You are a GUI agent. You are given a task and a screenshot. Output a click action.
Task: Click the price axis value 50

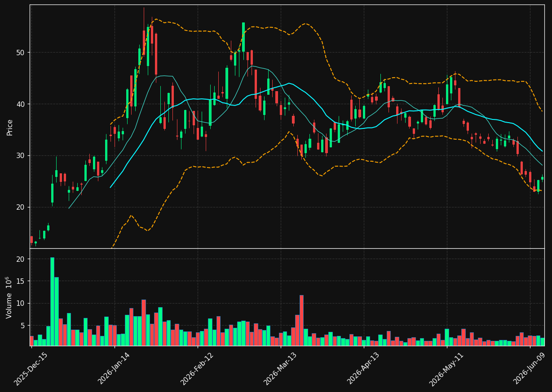[21, 53]
